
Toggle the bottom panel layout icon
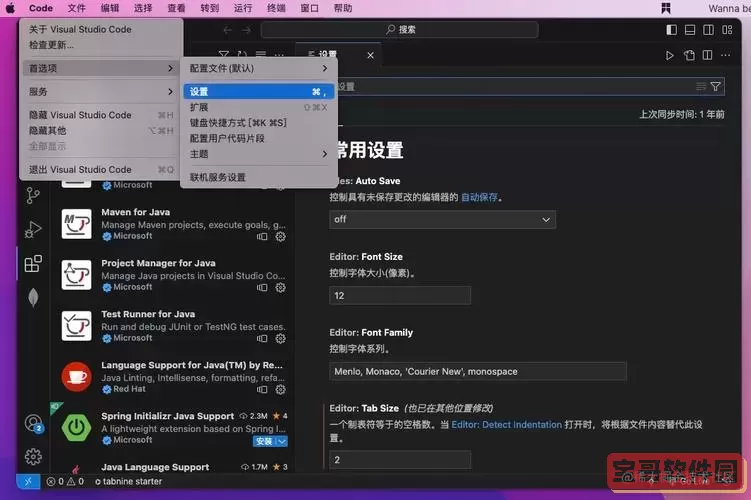pyautogui.click(x=690, y=30)
